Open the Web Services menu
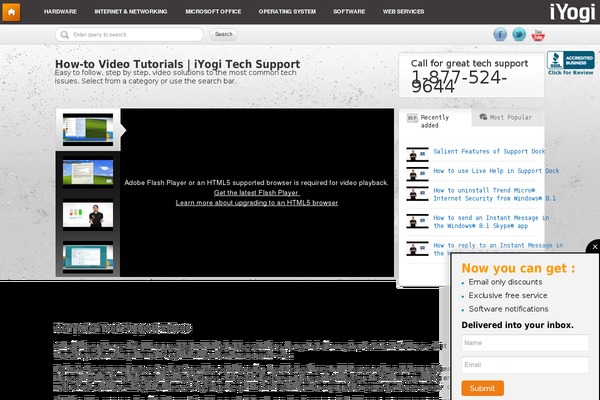600x400 pixels. (403, 12)
